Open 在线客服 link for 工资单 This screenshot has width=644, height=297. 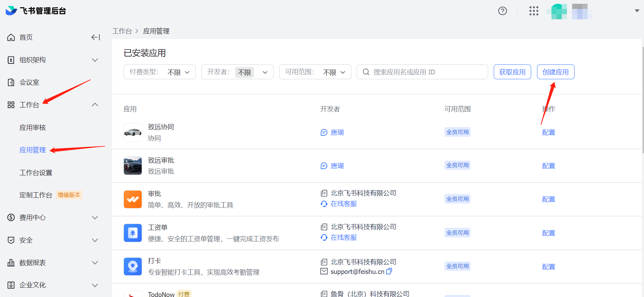(x=343, y=238)
